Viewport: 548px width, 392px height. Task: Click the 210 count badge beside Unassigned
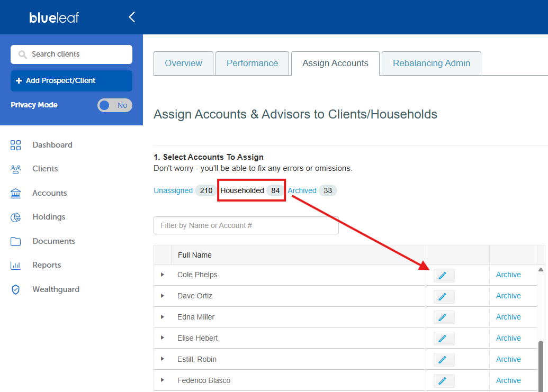coord(206,190)
